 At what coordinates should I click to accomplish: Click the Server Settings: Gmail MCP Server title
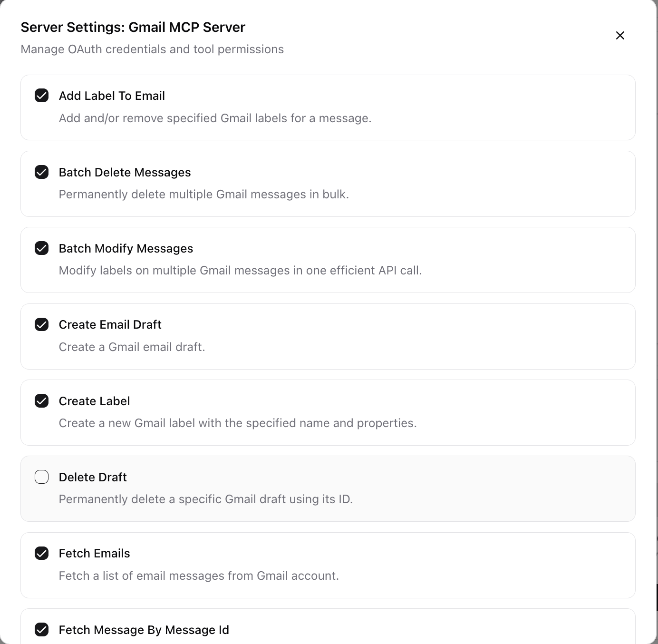point(132,27)
